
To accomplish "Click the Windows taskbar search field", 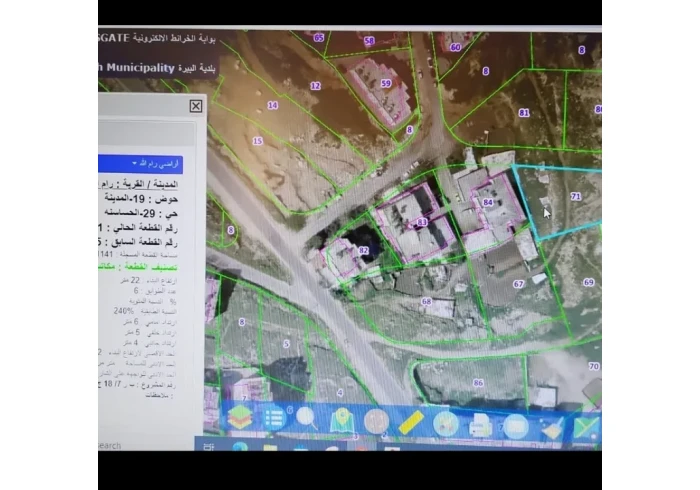I will (x=130, y=446).
